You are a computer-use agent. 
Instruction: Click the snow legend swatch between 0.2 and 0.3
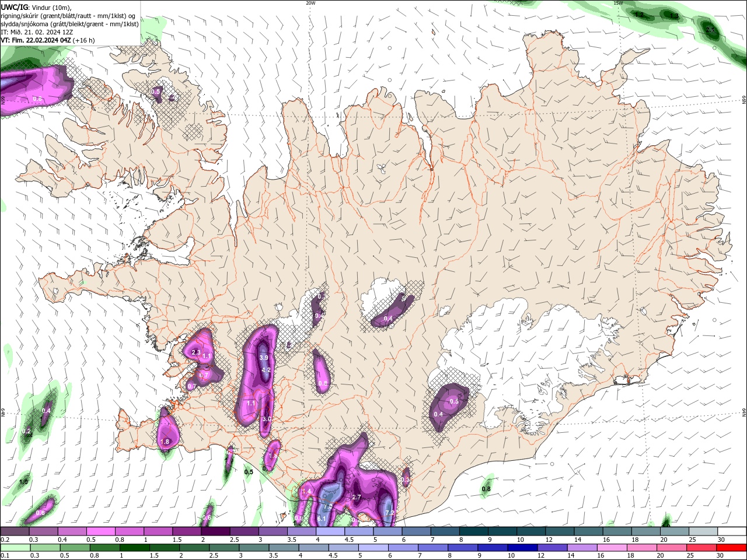point(15,531)
